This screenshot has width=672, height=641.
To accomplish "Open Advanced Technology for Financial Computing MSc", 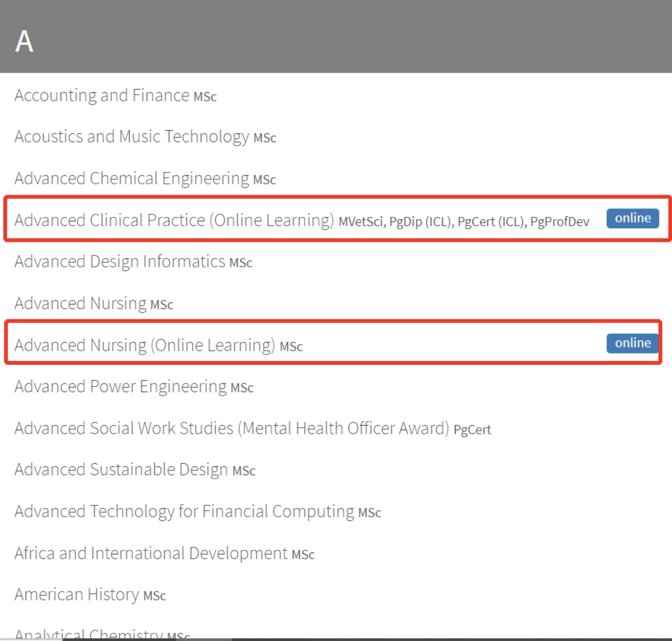I will [184, 511].
